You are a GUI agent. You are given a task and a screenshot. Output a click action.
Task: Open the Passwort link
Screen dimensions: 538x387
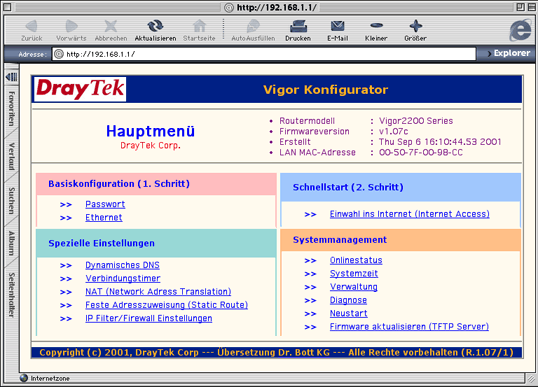pyautogui.click(x=105, y=204)
